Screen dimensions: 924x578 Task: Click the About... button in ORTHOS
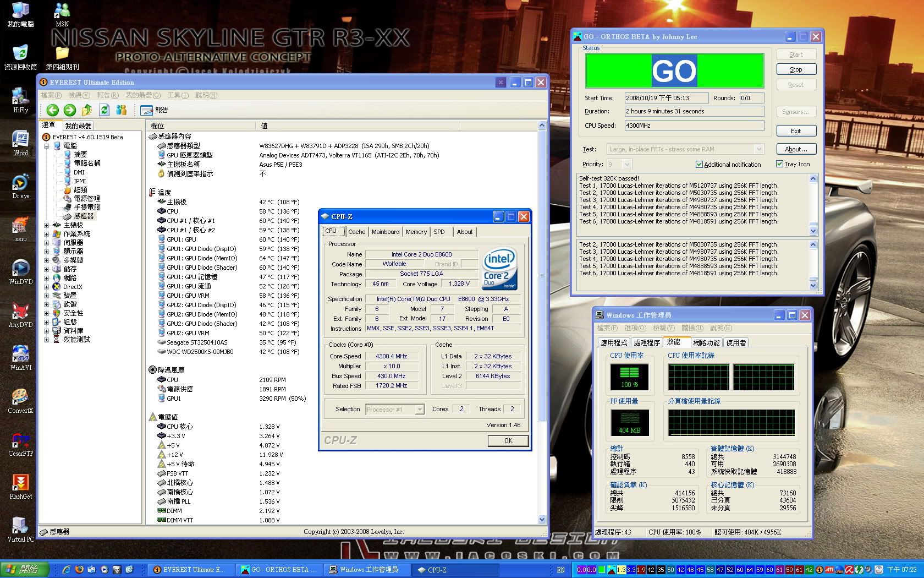[796, 149]
